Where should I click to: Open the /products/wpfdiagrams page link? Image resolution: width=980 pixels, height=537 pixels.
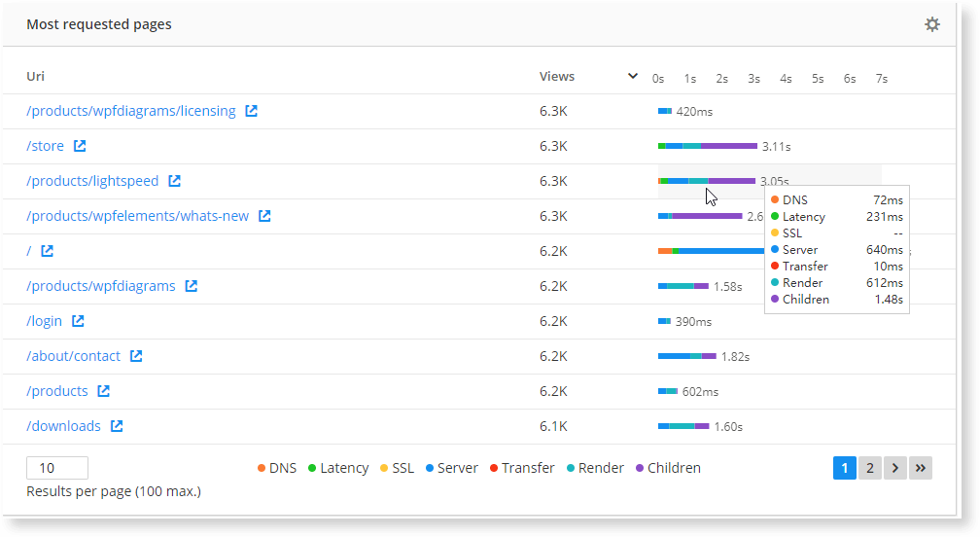pos(101,286)
